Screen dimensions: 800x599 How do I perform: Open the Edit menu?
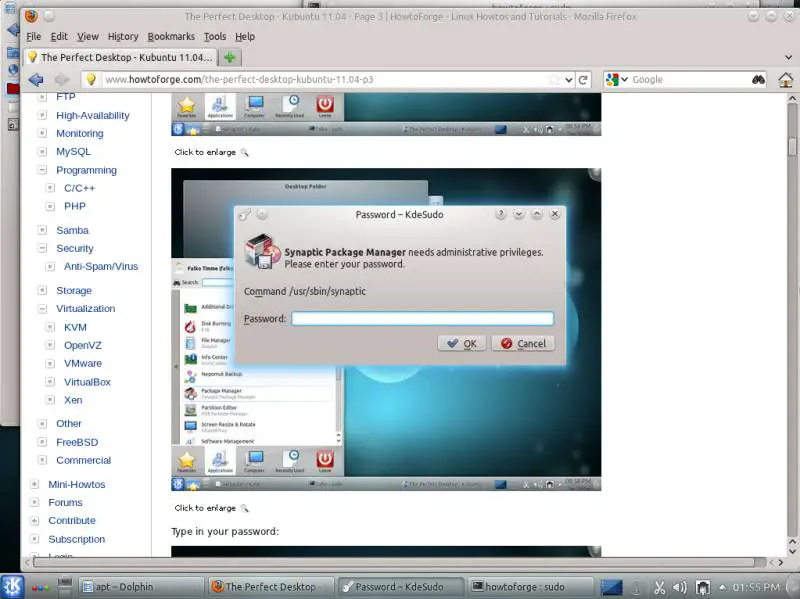pos(59,37)
